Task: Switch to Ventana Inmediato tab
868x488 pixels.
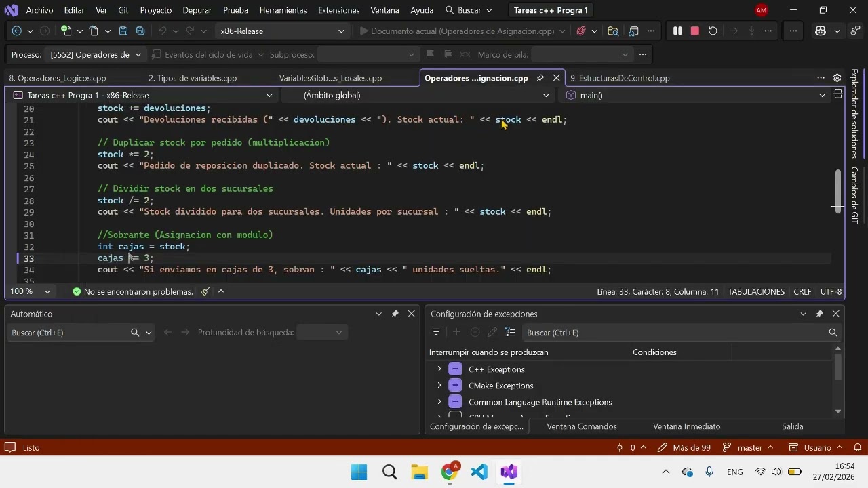Action: [686, 426]
